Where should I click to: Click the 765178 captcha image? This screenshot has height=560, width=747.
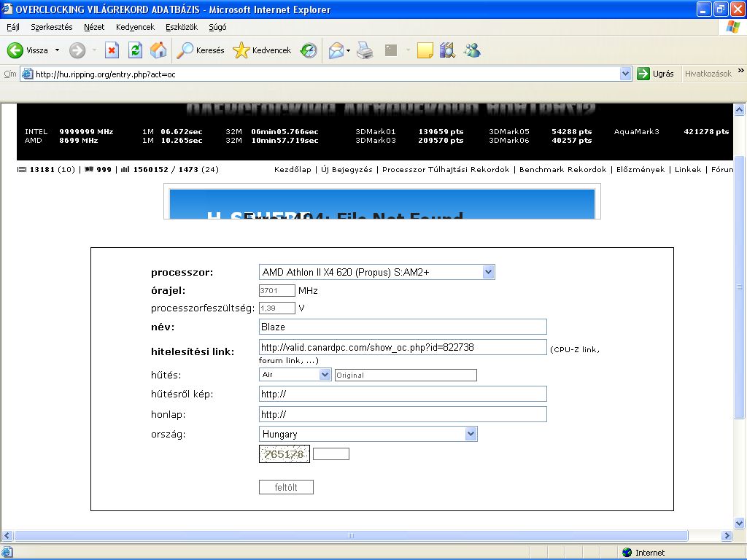[x=285, y=454]
